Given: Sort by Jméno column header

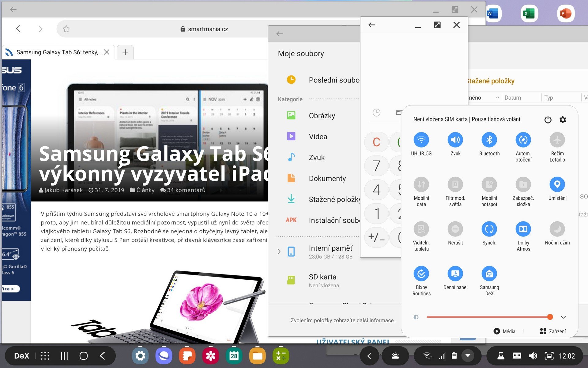Looking at the screenshot, I should [475, 98].
